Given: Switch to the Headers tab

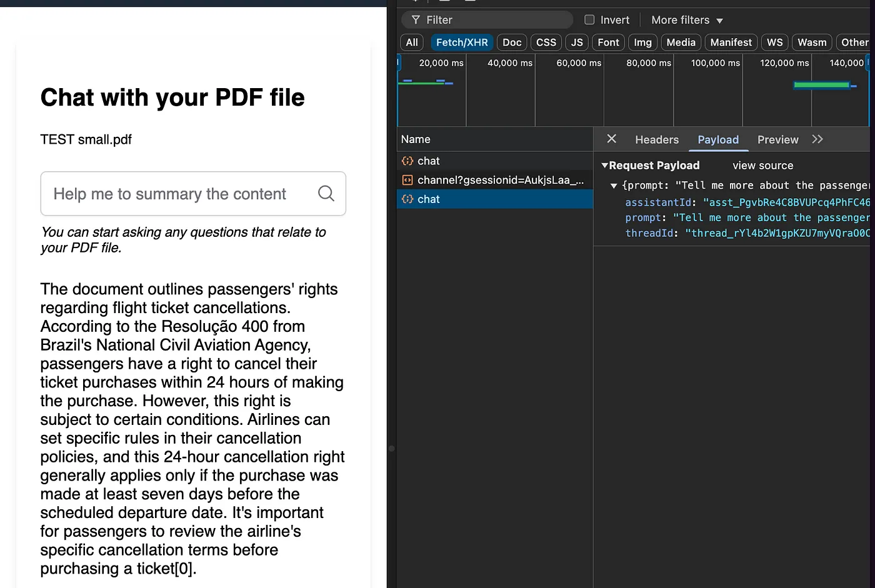Looking at the screenshot, I should click(656, 139).
